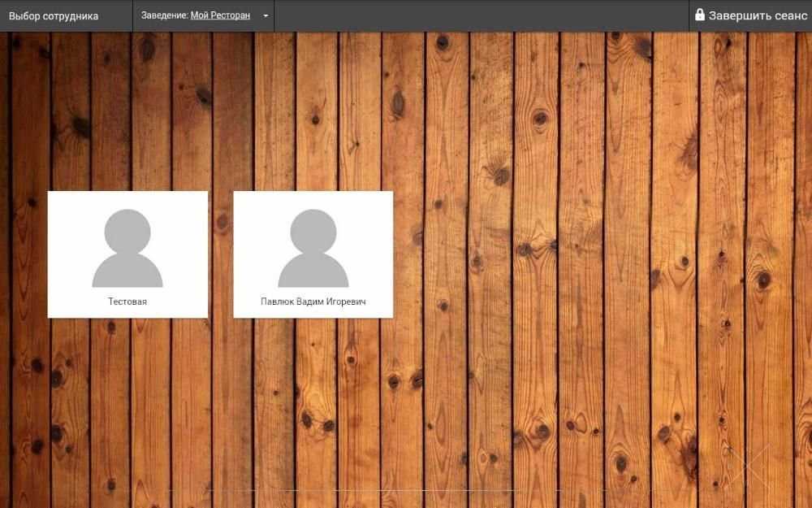Image resolution: width=812 pixels, height=508 pixels.
Task: Click the name label Тестовая
Action: [127, 302]
